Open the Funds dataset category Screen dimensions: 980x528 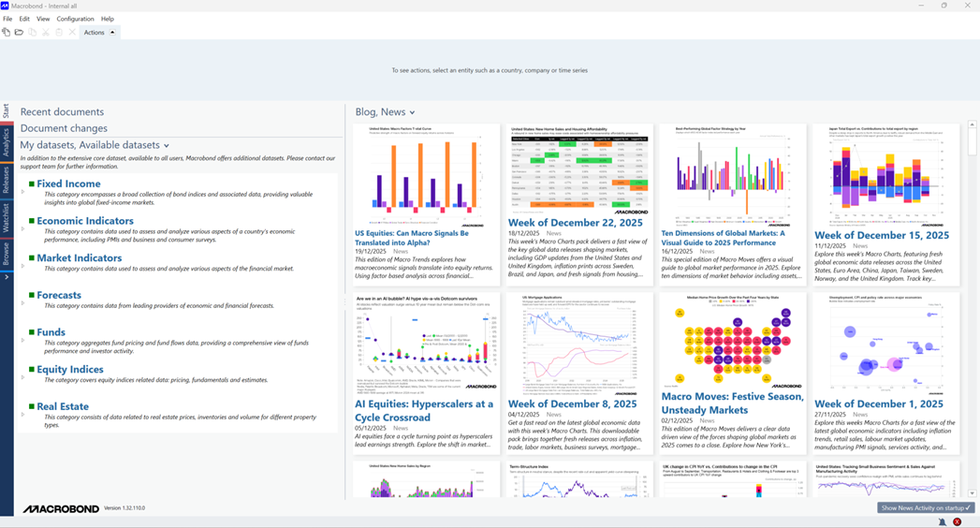(51, 331)
